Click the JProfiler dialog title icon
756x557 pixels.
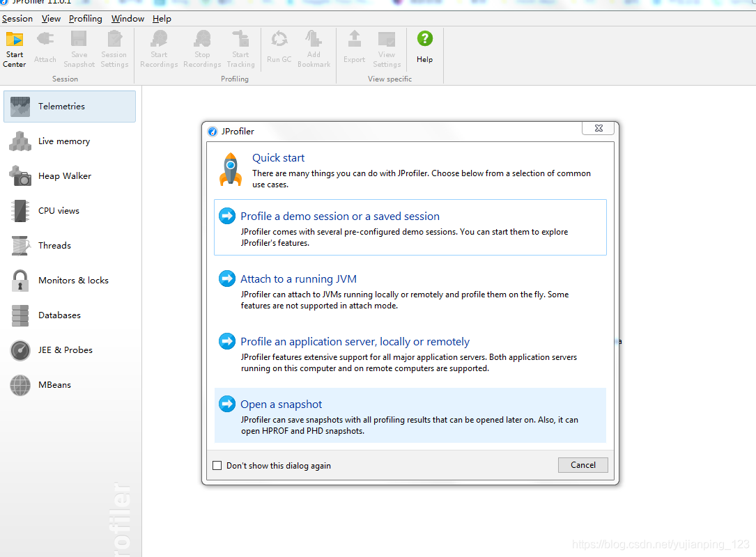coord(212,132)
